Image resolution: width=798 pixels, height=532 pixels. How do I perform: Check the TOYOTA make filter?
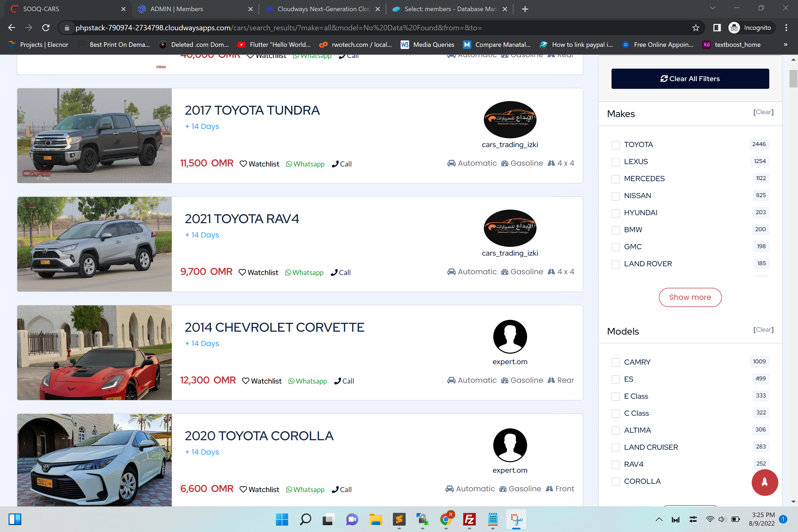coord(616,145)
